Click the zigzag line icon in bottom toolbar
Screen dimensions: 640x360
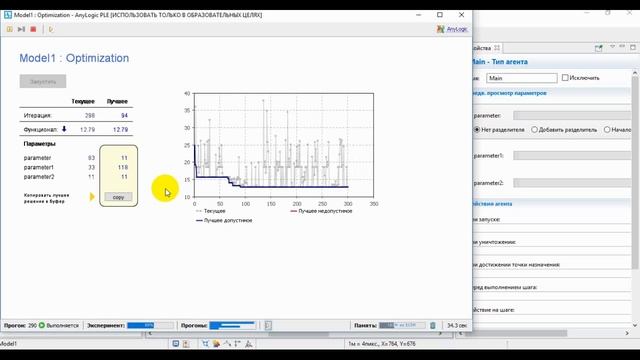[227, 344]
